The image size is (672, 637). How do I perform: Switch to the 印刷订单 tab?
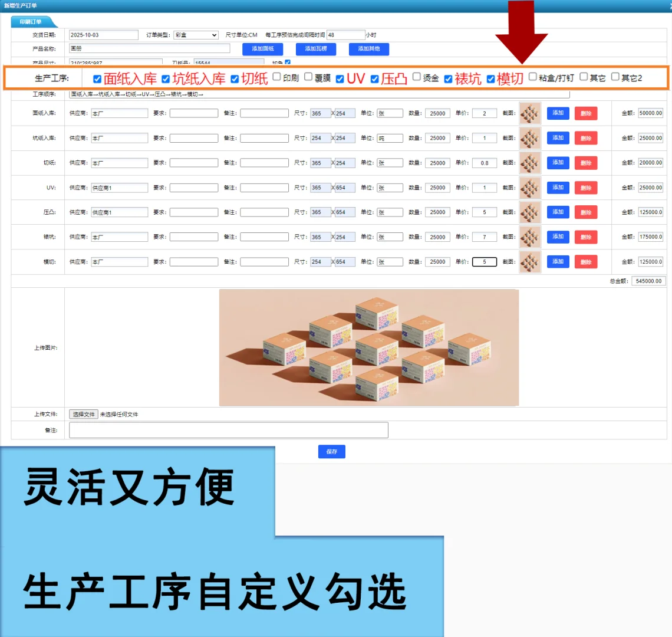32,21
